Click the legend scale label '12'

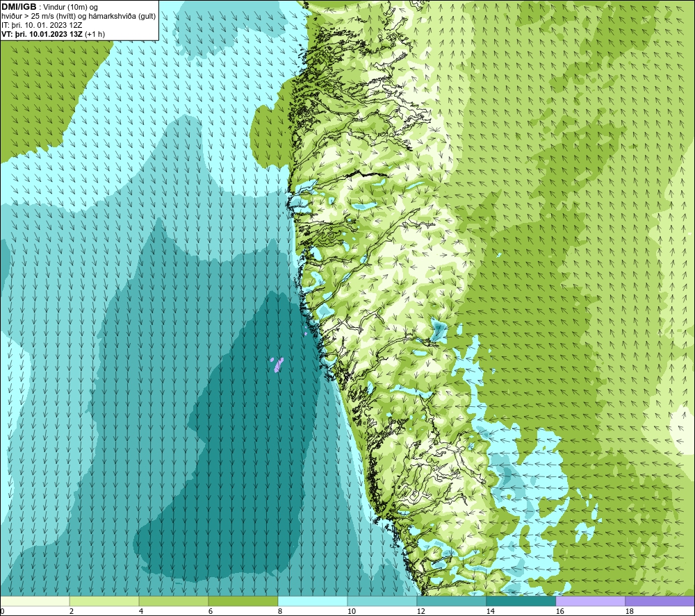420,611
